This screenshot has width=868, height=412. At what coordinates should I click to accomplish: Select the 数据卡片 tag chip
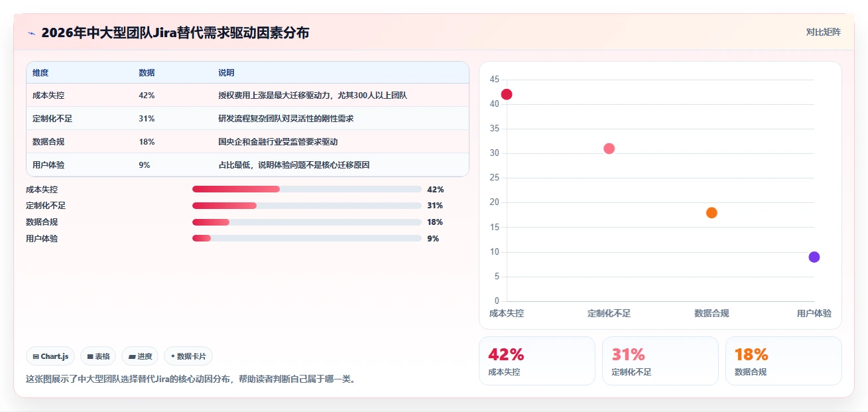[x=188, y=356]
